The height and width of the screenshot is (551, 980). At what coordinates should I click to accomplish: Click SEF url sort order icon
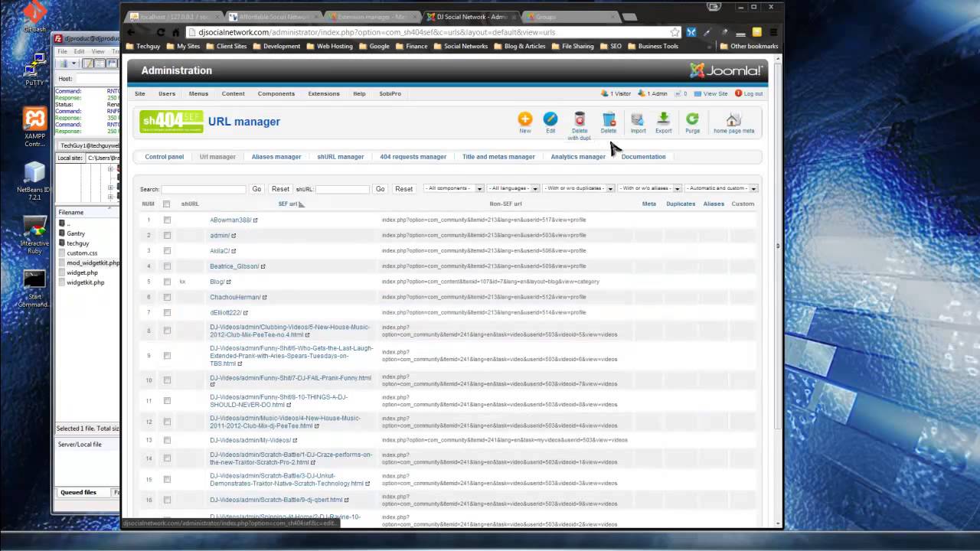tap(302, 204)
